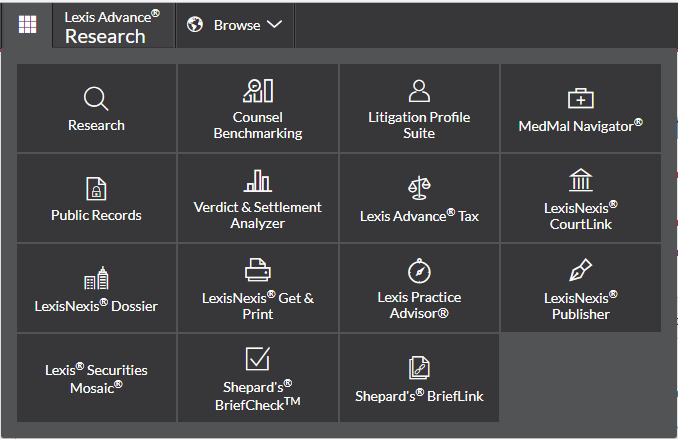Click the LexisNexis CourtLink label
Image resolution: width=678 pixels, height=439 pixels.
(581, 216)
